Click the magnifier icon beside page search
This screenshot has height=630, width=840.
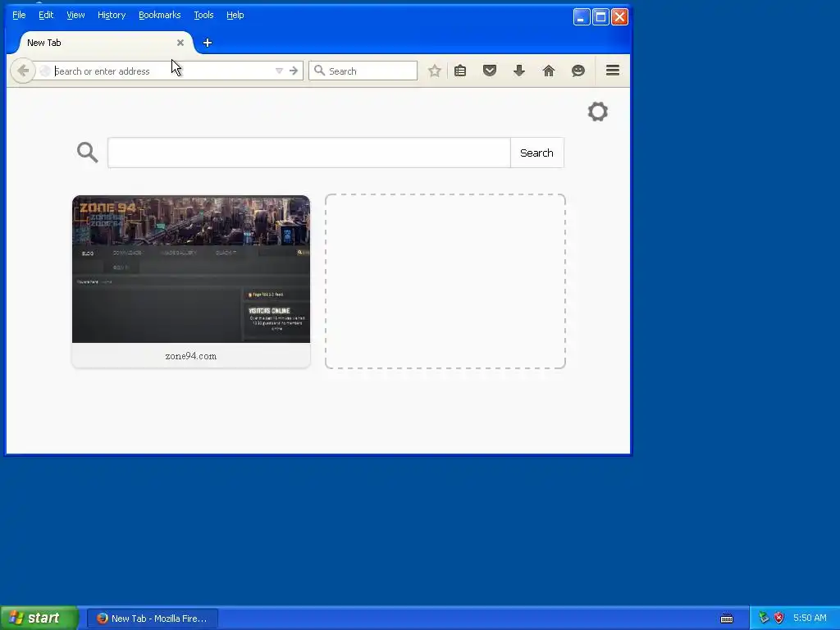pyautogui.click(x=87, y=152)
